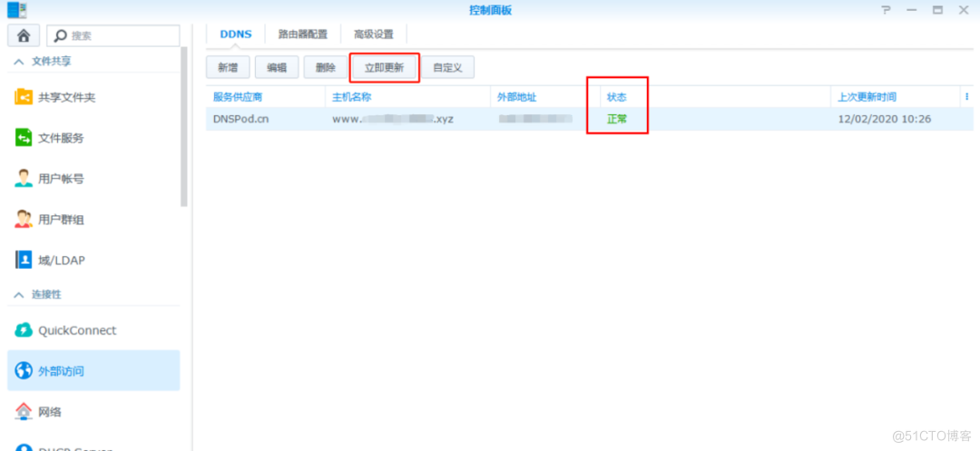Click the 外部访问 sidebar label
Screen dimensions: 980x451
click(x=62, y=371)
